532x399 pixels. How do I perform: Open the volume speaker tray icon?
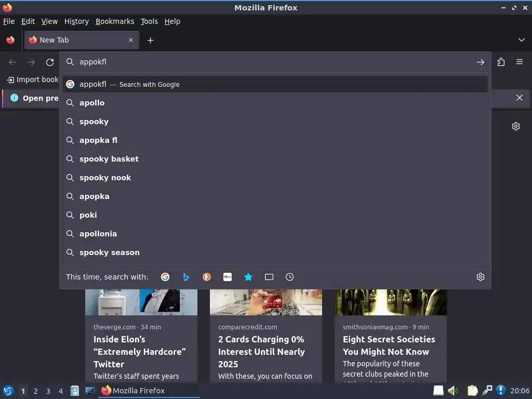pyautogui.click(x=453, y=391)
